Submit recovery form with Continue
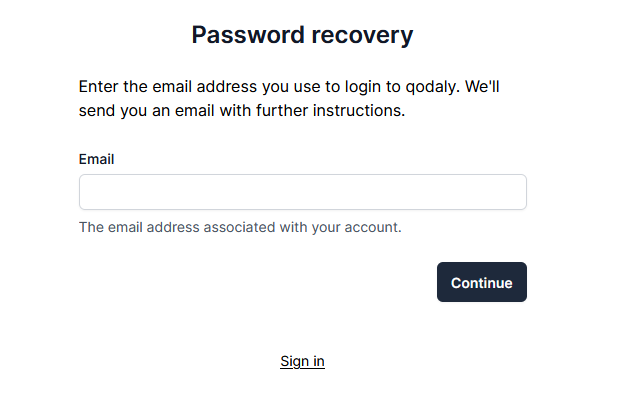 point(481,282)
